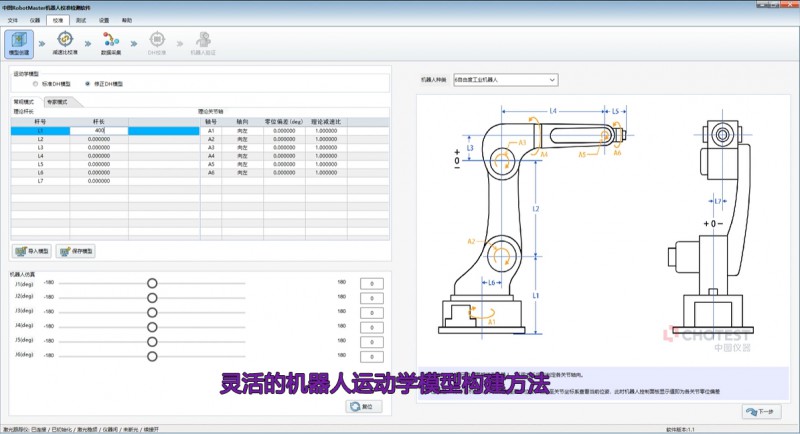800x434 pixels.
Task: Click the 下一步 next step button
Action: pyautogui.click(x=761, y=412)
